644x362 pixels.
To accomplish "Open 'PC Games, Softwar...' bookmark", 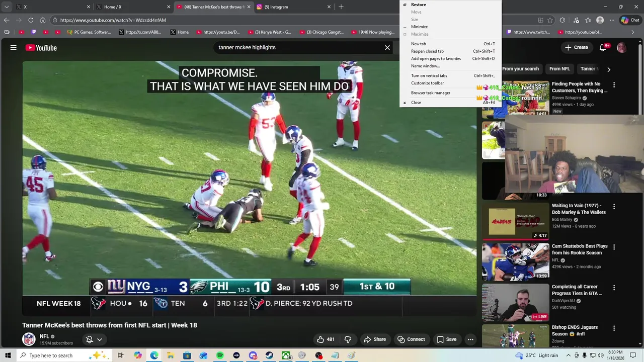I will point(89,32).
